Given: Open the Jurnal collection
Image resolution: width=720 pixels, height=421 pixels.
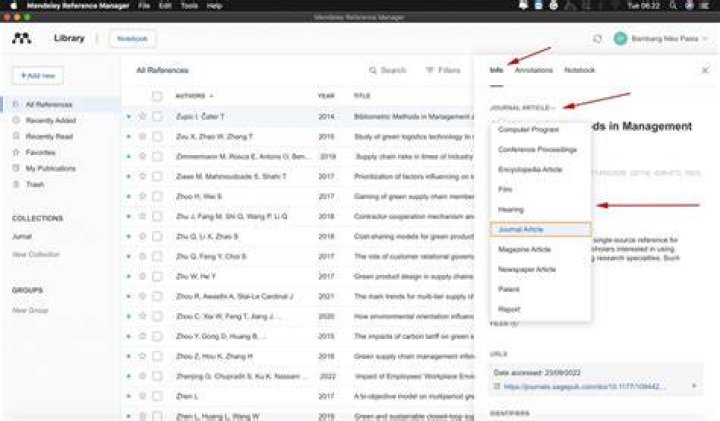Looking at the screenshot, I should (x=22, y=236).
